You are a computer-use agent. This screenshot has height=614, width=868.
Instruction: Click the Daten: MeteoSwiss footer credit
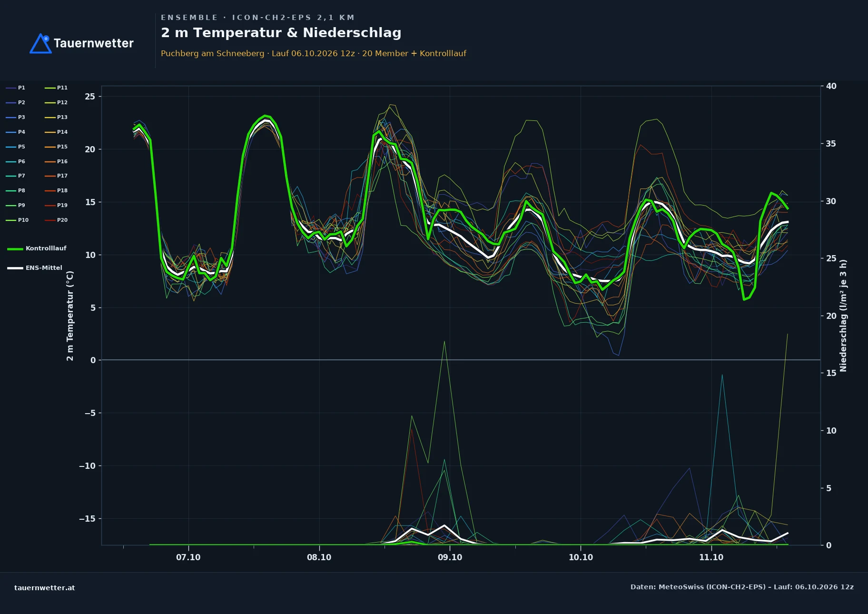[742, 587]
